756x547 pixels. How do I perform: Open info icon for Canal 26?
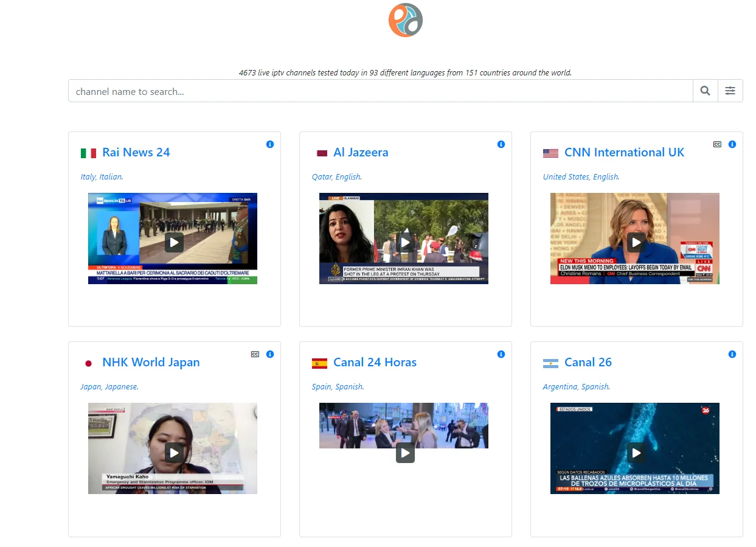pyautogui.click(x=732, y=354)
